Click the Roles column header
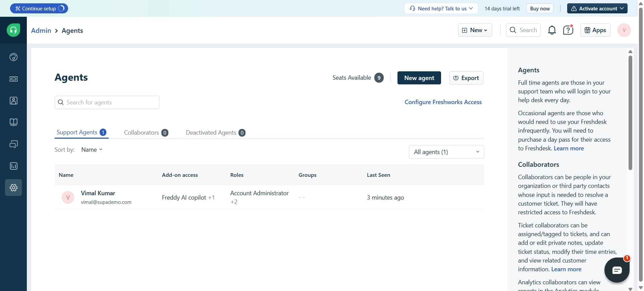The image size is (644, 291). 237,175
